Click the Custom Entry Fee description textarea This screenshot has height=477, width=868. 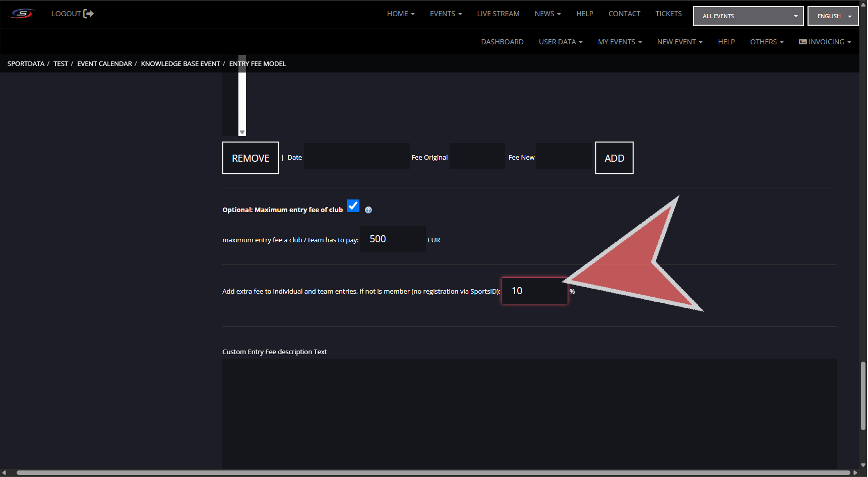point(529,413)
